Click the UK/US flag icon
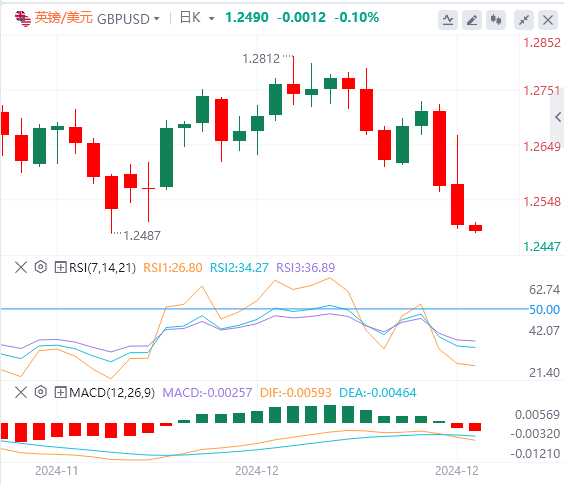The height and width of the screenshot is (484, 564). tap(23, 18)
